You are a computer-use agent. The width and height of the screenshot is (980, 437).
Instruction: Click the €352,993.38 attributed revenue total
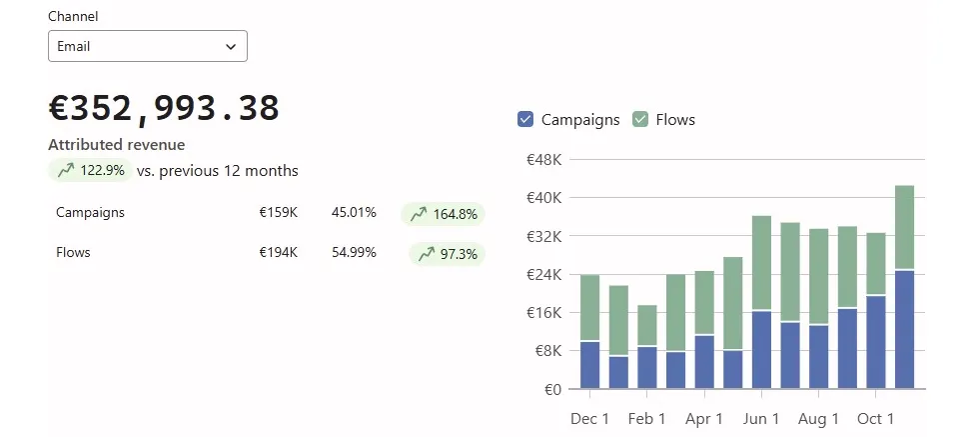(x=164, y=108)
